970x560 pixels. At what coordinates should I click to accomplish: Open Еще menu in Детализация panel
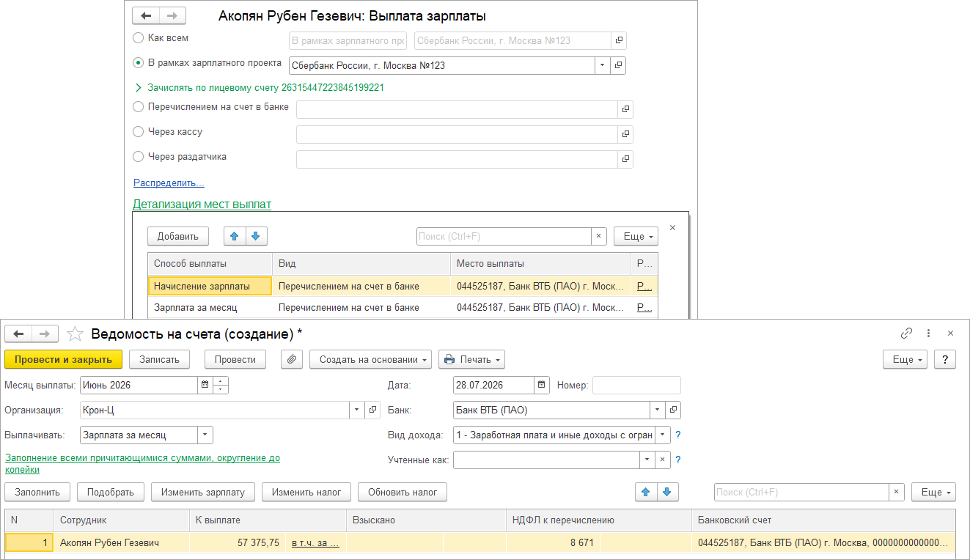(636, 236)
